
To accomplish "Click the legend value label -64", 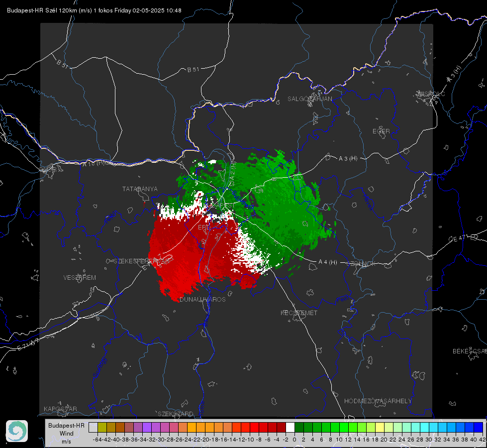I will [97, 440].
